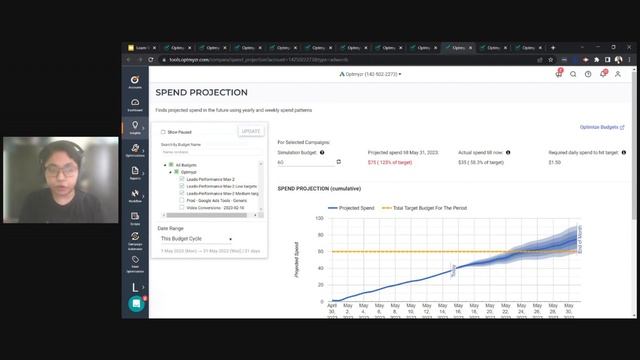Expand the Reports sidebar submenu chevron
Screen dimensions: 640x360
pyautogui.click(x=143, y=173)
